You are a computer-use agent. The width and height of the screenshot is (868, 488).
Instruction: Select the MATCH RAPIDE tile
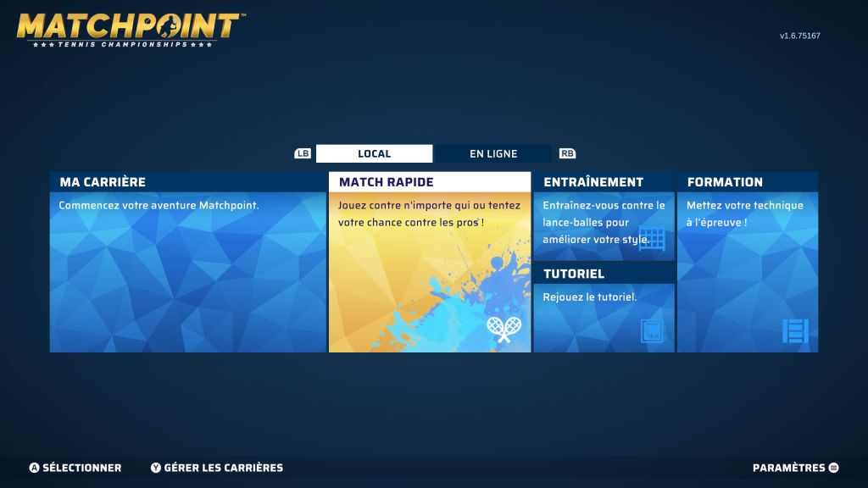[430, 262]
